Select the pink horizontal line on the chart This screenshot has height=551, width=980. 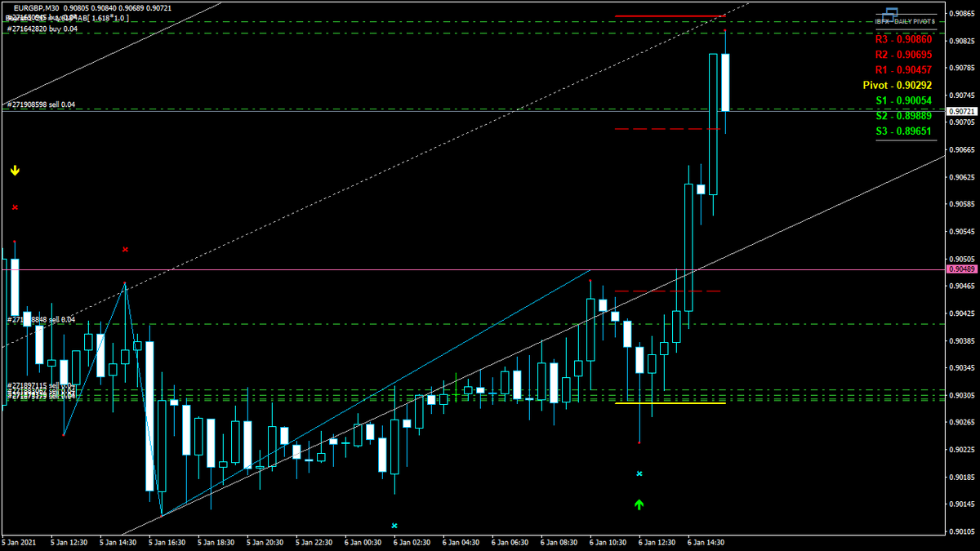(x=472, y=269)
